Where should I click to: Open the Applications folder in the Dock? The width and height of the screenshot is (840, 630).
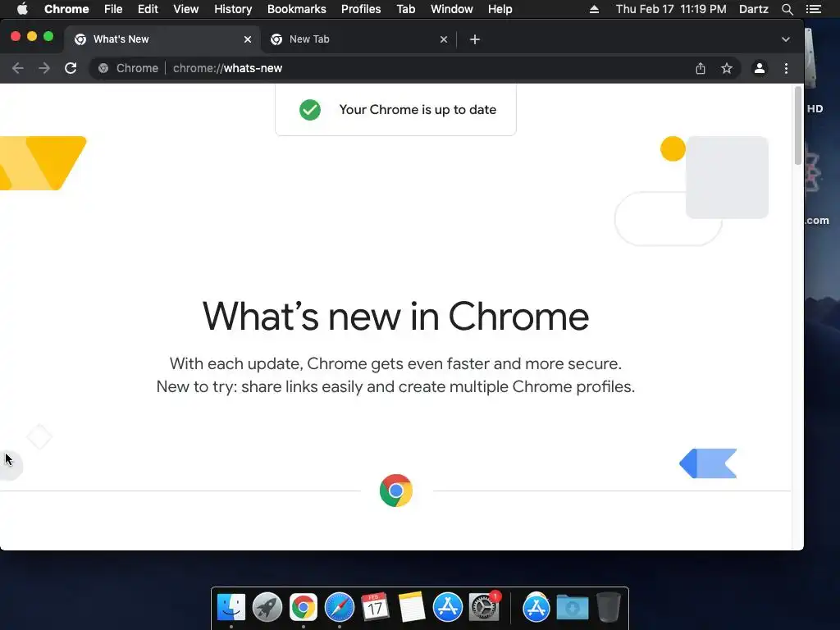(x=536, y=608)
